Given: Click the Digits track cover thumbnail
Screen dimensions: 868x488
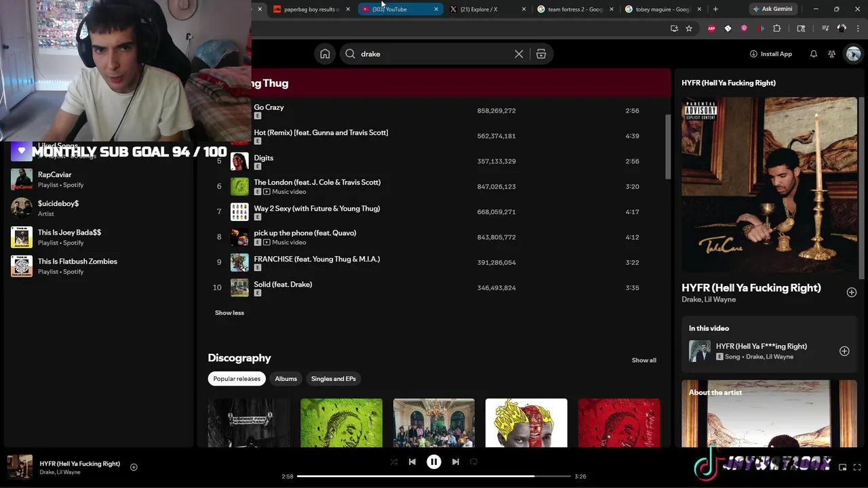Looking at the screenshot, I should [x=239, y=161].
